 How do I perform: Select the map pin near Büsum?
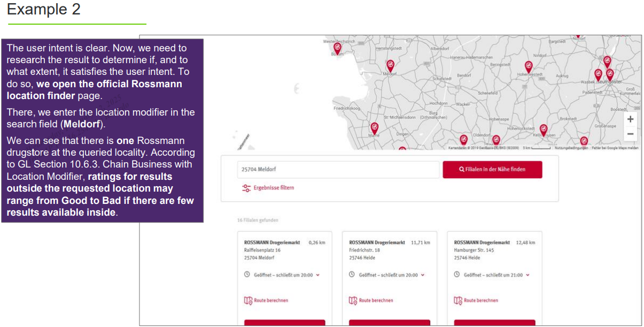(x=337, y=49)
